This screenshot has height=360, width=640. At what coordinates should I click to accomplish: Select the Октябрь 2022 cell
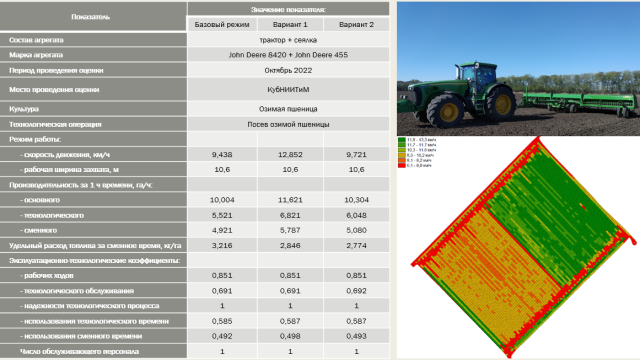288,70
